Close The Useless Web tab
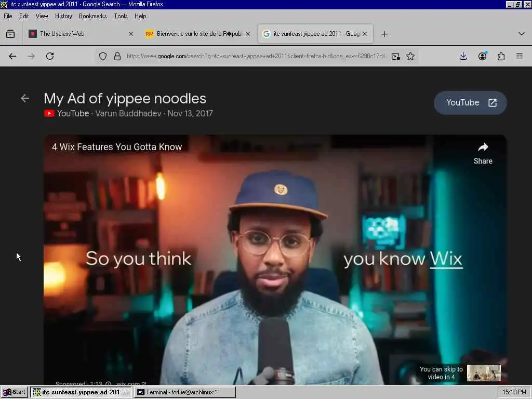This screenshot has width=532, height=399. click(131, 34)
